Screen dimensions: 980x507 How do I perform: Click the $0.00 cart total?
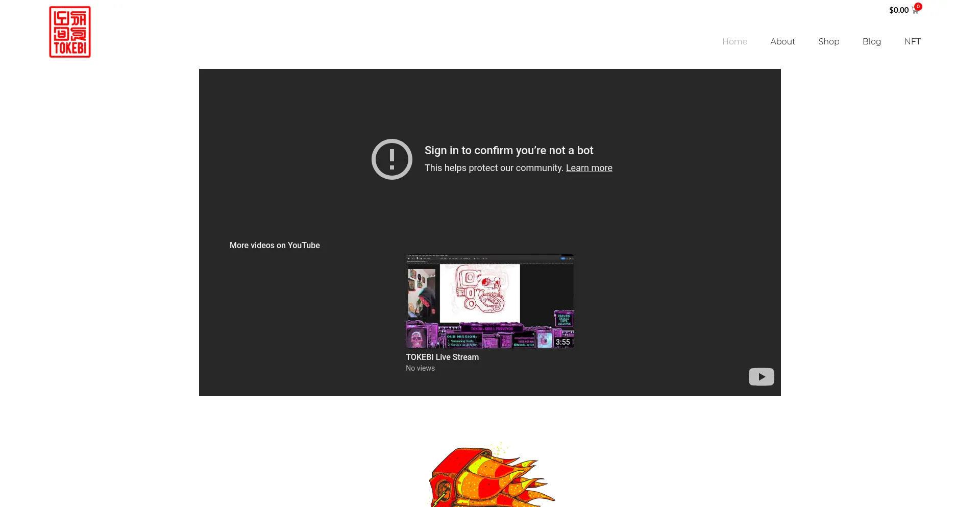point(898,10)
